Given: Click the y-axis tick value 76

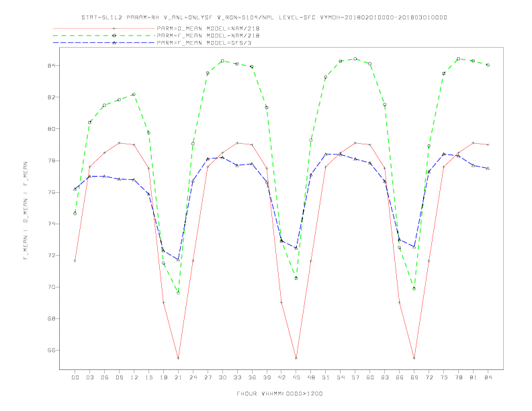Looking at the screenshot, I should 51,192.
